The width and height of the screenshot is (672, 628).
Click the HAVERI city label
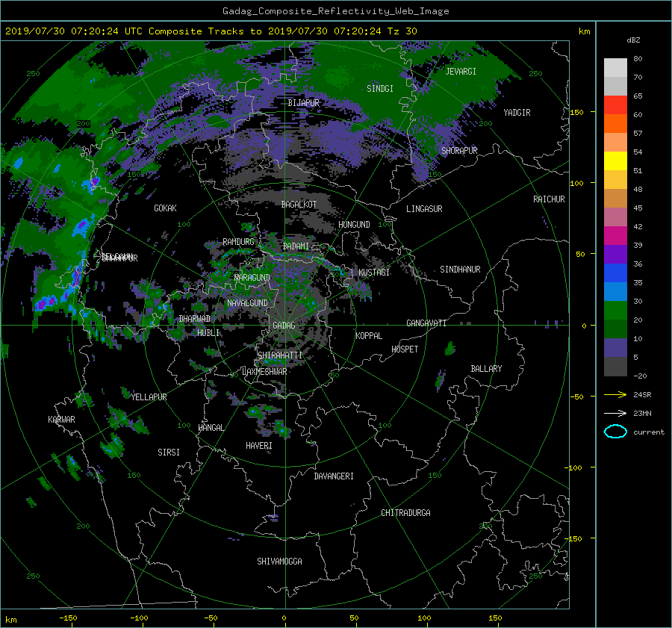259,446
